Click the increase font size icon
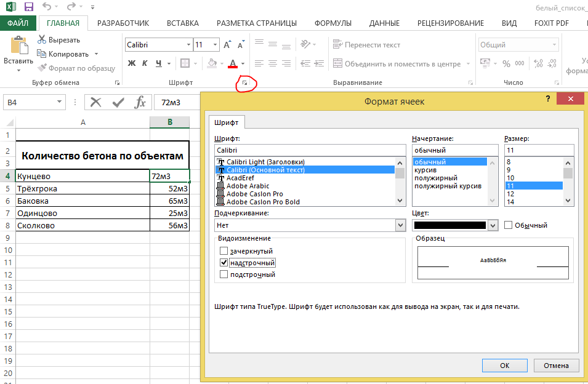Image resolution: width=588 pixels, height=384 pixels. (227, 45)
